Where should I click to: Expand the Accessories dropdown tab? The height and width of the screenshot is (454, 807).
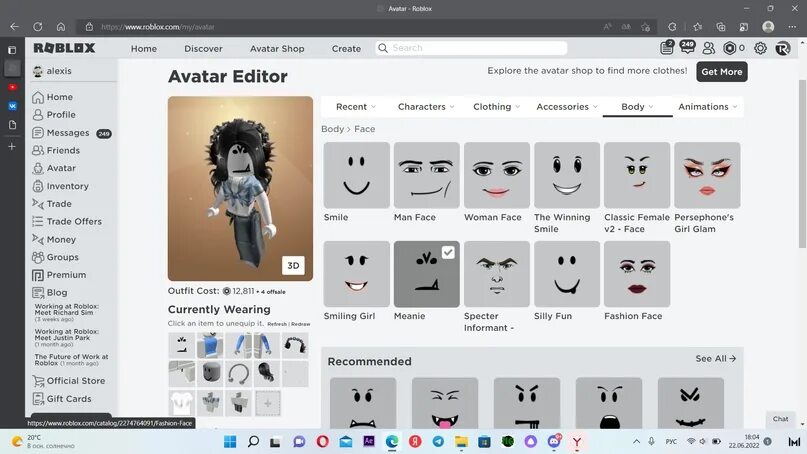pyautogui.click(x=567, y=107)
